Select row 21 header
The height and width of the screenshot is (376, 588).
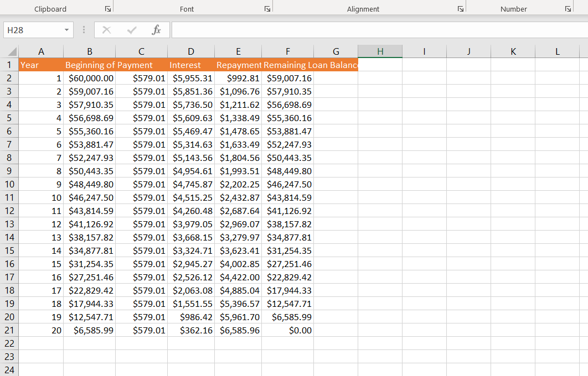[9, 330]
